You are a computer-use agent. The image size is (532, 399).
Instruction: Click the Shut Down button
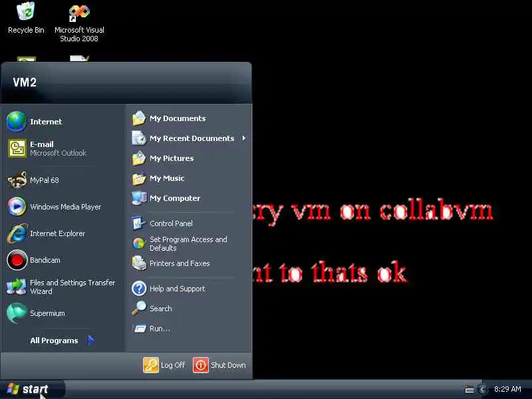point(219,365)
